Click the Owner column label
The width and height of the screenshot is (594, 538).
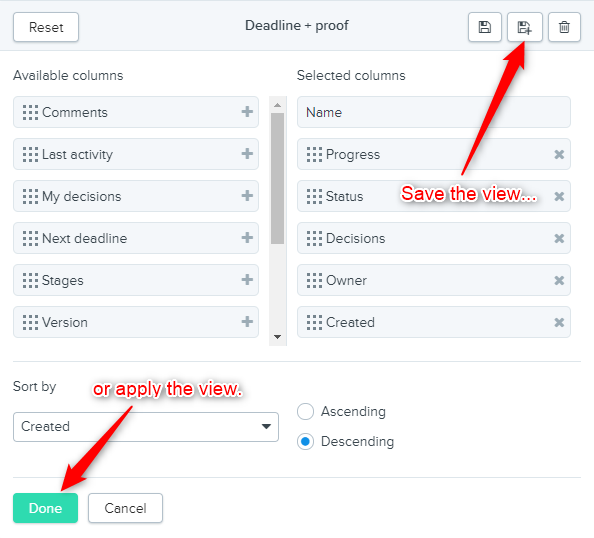pos(346,280)
